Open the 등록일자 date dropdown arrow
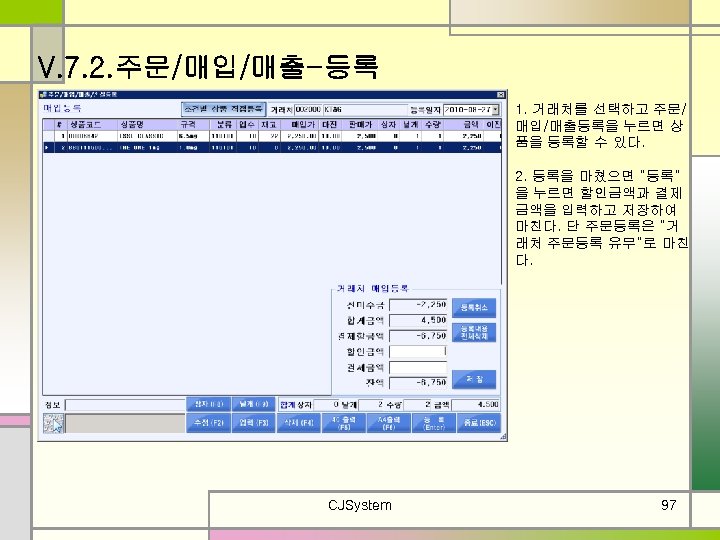Screen dimensions: 720x540 point(495,110)
